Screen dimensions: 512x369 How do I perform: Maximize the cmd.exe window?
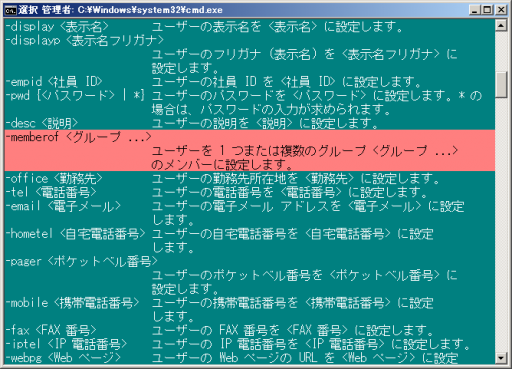pos(487,10)
